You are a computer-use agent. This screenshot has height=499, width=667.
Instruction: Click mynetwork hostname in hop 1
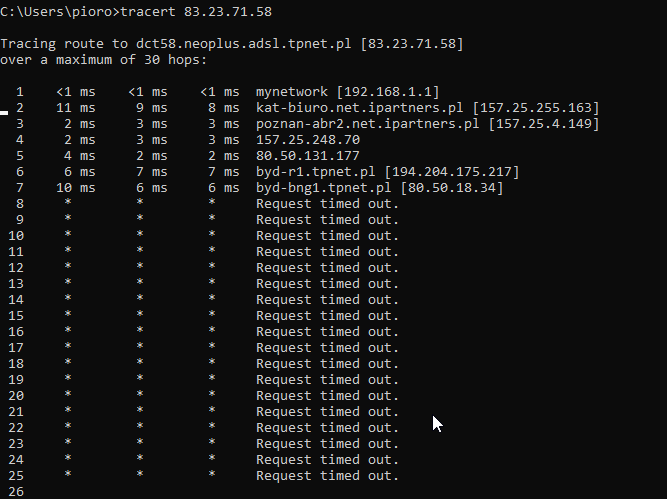click(292, 92)
